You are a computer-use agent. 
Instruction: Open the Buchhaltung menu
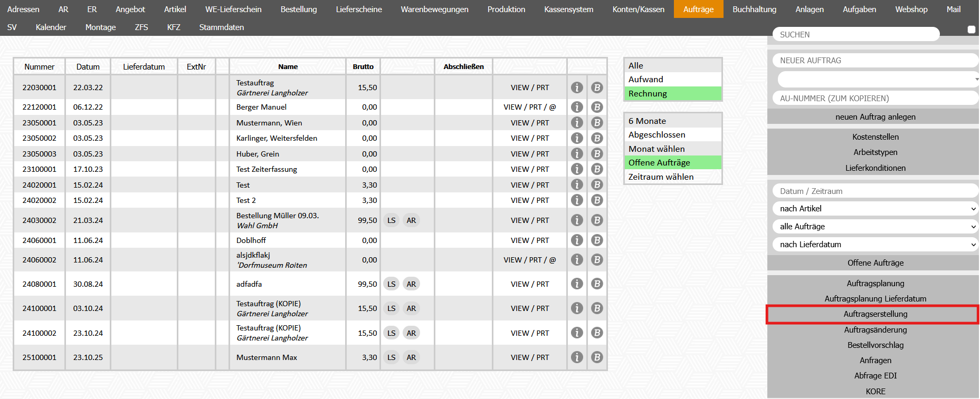pos(754,9)
